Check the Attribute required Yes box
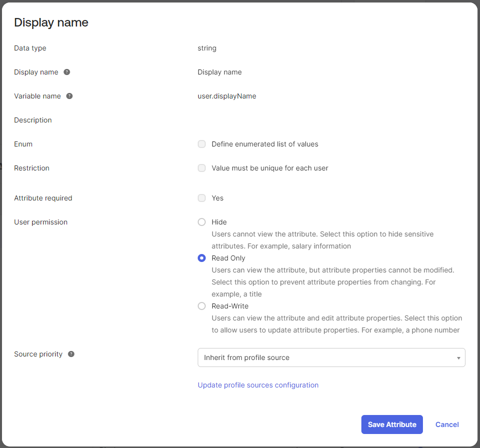This screenshot has height=448, width=480. click(x=202, y=198)
